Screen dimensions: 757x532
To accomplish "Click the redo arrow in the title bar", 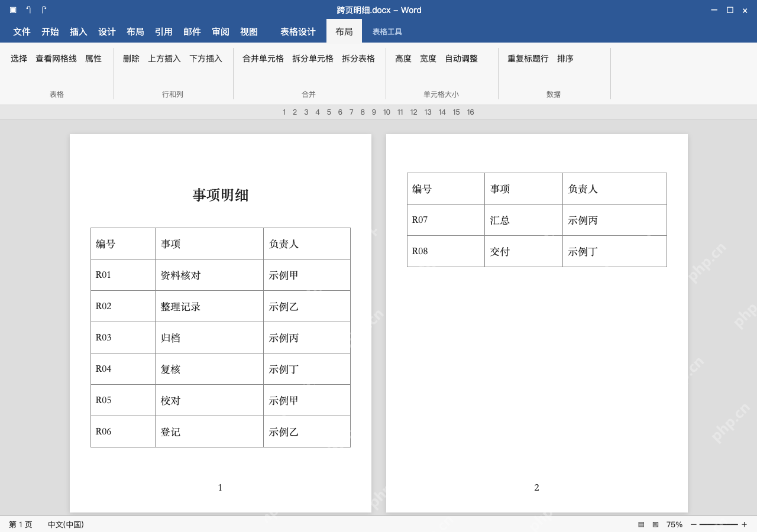I will [x=44, y=10].
